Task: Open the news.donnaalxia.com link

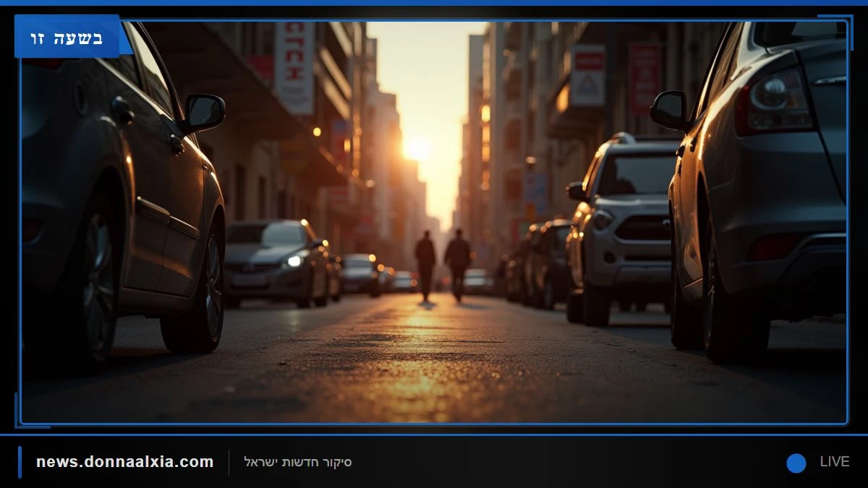Action: pyautogui.click(x=125, y=462)
